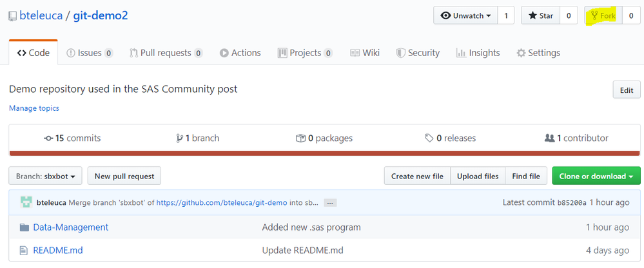644x268 pixels.
Task: Click the Data-Management folder icon
Action: 24,227
